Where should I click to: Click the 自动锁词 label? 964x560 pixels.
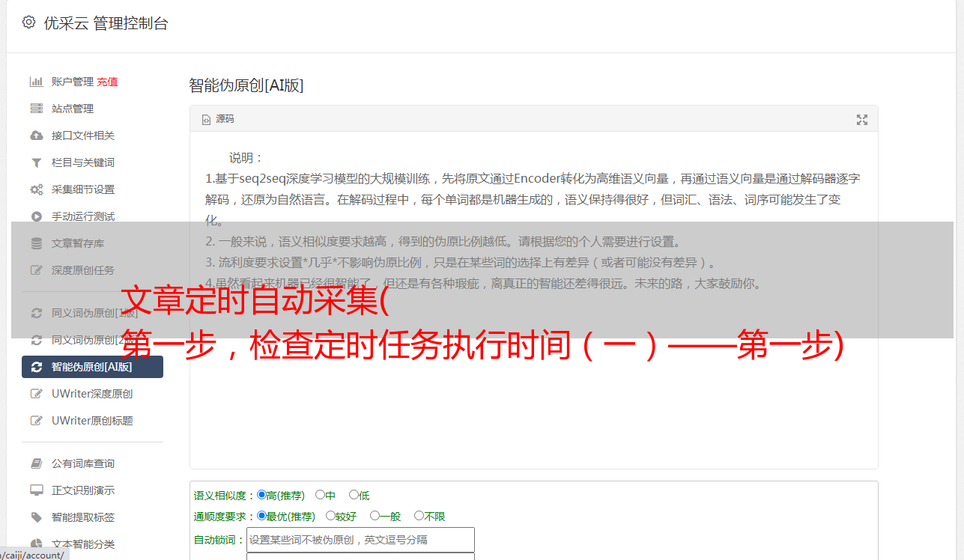(219, 540)
